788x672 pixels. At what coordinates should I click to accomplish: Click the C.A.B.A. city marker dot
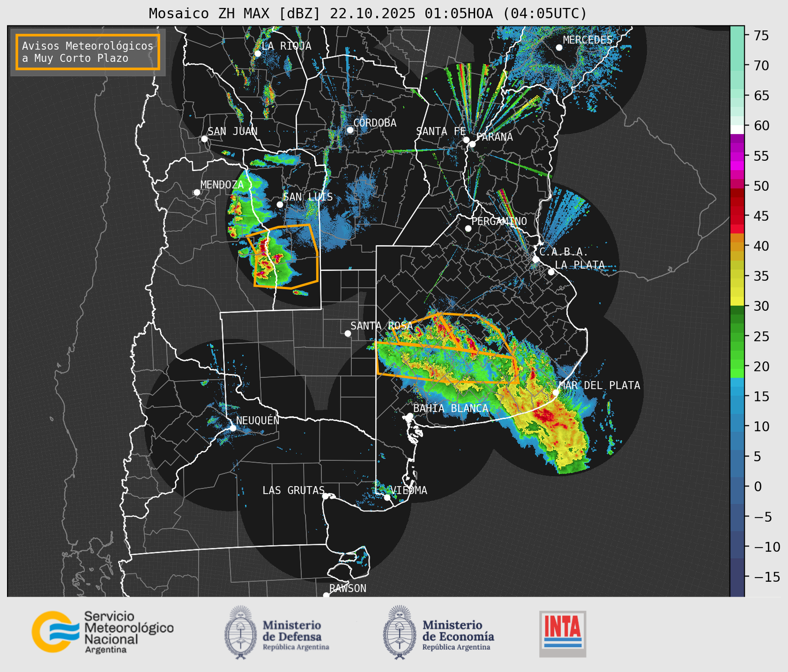pyautogui.click(x=536, y=259)
